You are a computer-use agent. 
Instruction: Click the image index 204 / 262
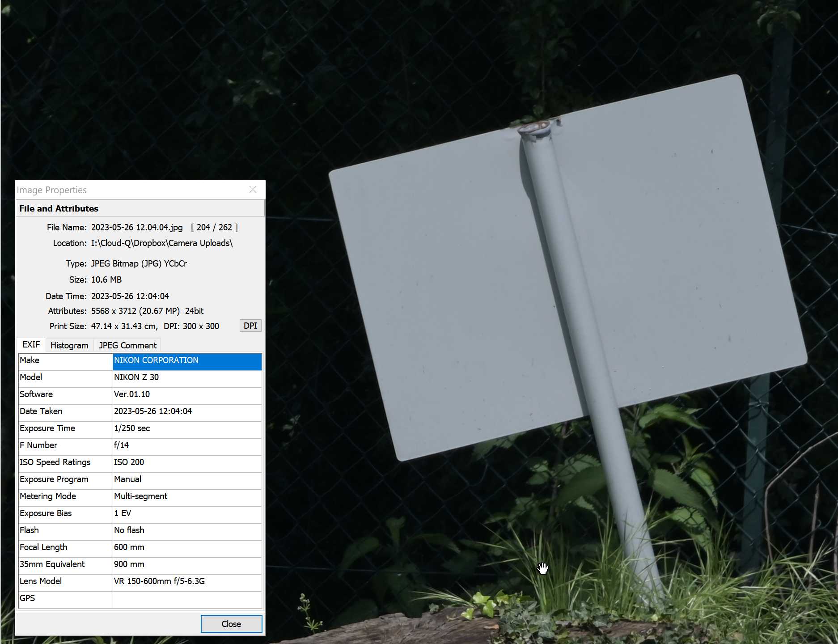215,227
